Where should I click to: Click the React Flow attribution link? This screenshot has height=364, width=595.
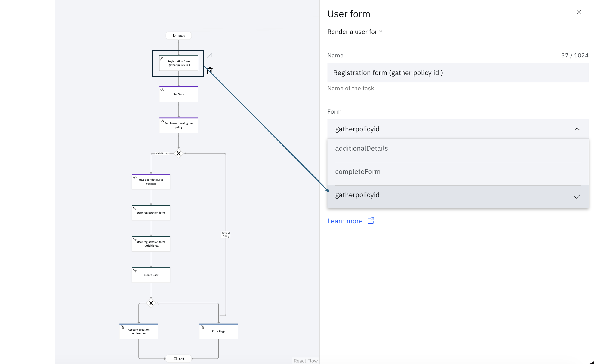pyautogui.click(x=305, y=361)
